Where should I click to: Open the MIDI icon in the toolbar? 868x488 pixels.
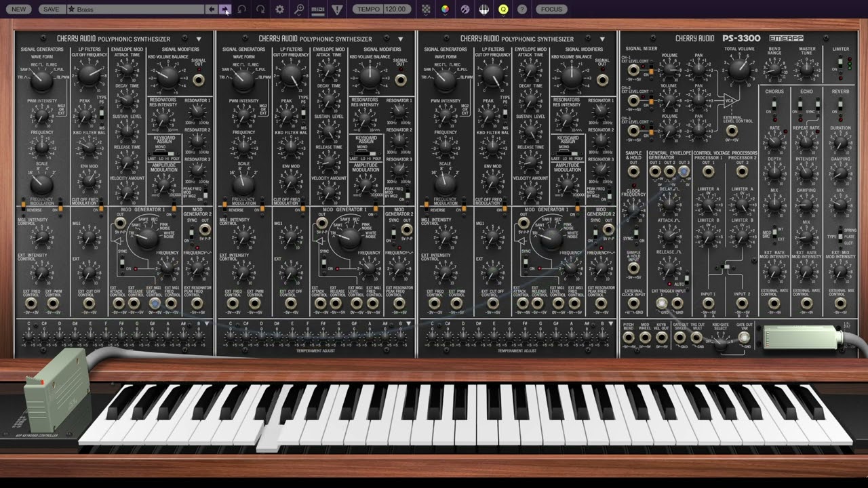pos(318,9)
